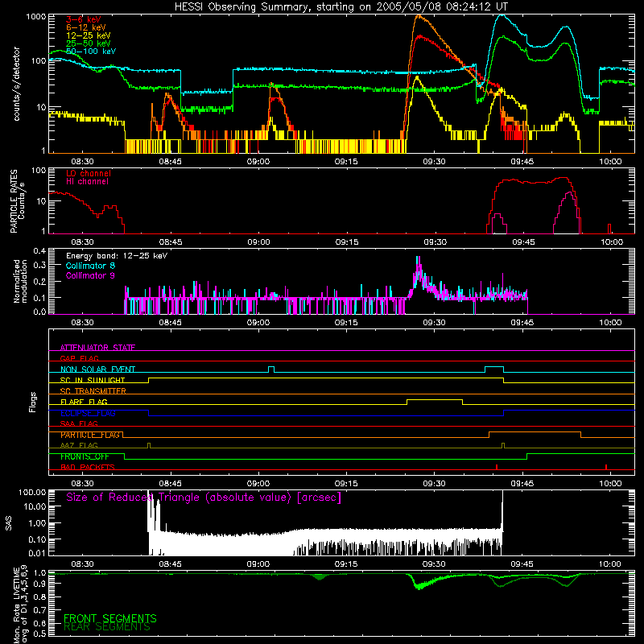Click the SAS axis label
Screen dimensions: 644x644
coord(9,522)
